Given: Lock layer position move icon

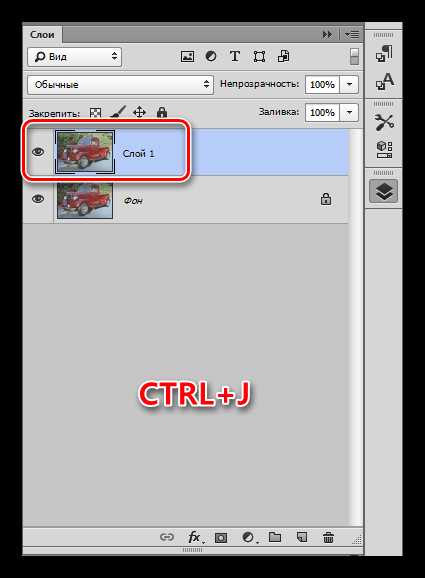Looking at the screenshot, I should 139,112.
